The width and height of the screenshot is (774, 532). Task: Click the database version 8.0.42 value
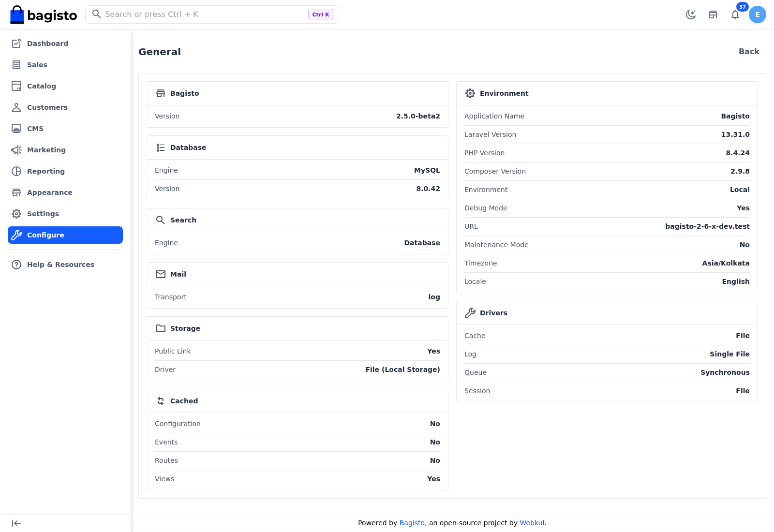pyautogui.click(x=428, y=189)
